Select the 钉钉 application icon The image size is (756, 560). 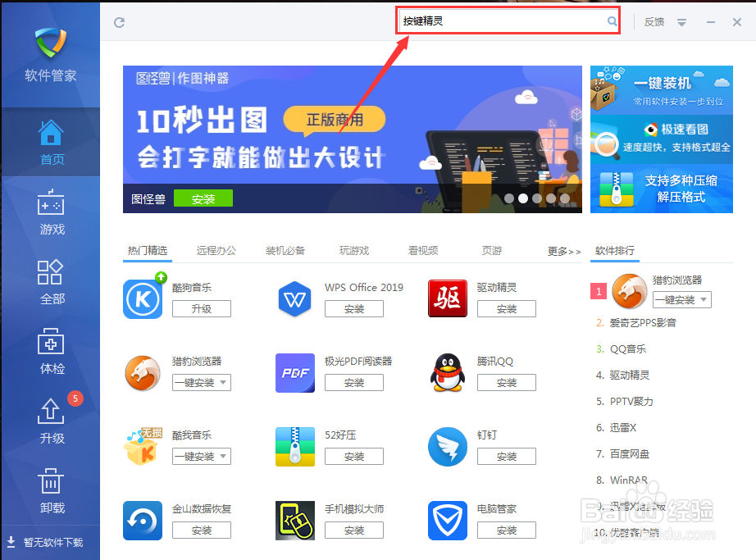click(447, 447)
